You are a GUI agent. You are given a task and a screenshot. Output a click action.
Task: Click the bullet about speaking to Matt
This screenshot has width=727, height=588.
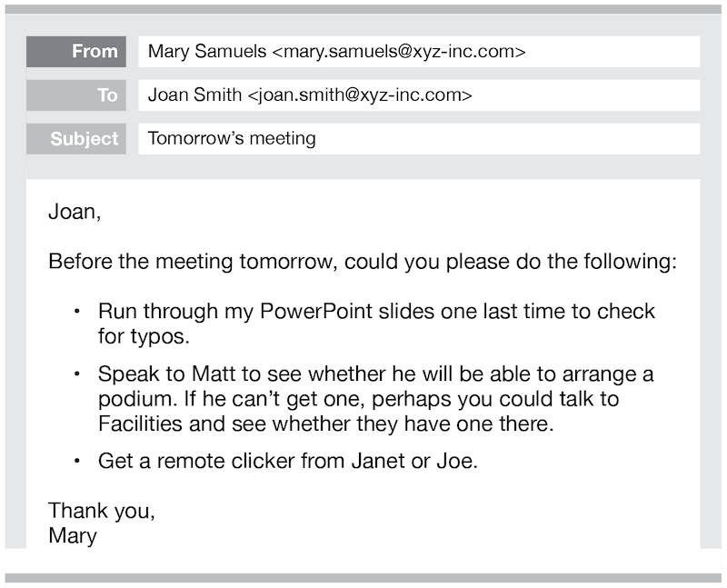click(376, 399)
